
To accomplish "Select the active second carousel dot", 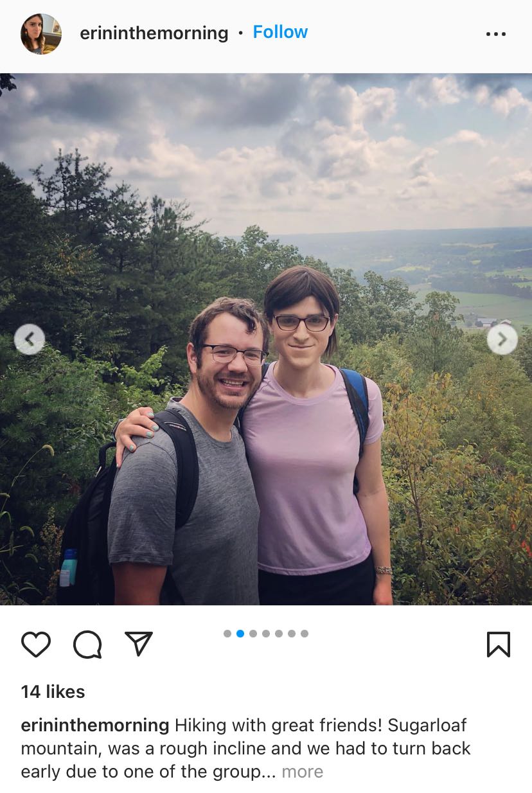I will coord(240,634).
